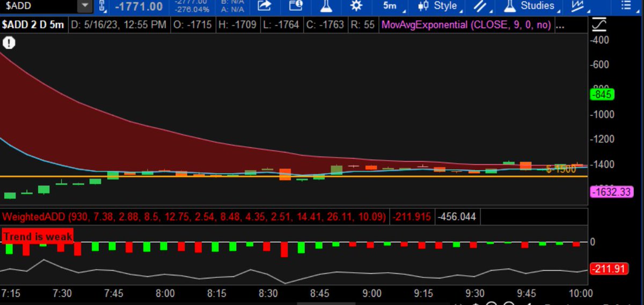The image size is (644, 305).
Task: Open the Style menu
Action: pyautogui.click(x=440, y=6)
